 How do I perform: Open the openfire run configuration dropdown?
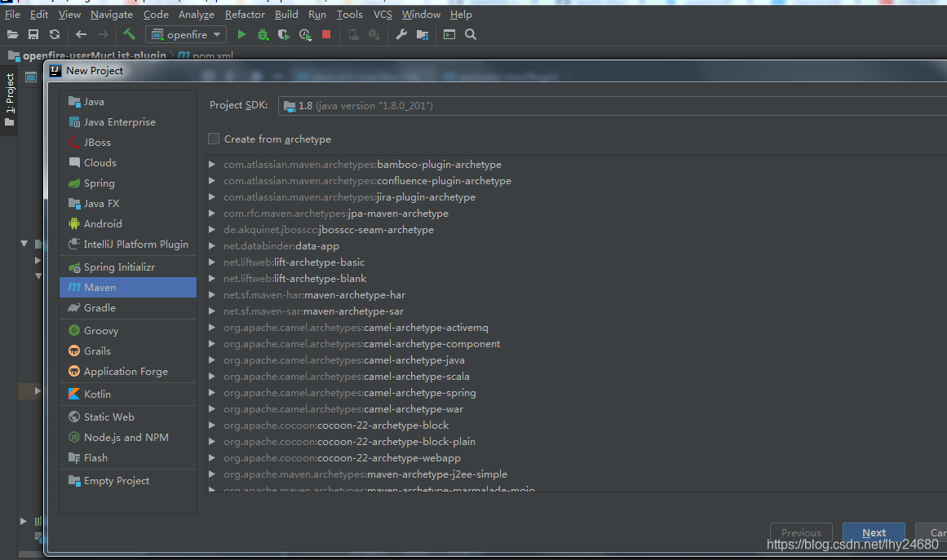coord(186,34)
